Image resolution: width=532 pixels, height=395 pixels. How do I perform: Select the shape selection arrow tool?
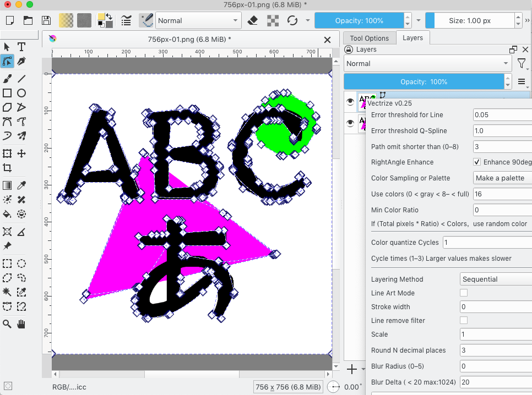(7, 47)
